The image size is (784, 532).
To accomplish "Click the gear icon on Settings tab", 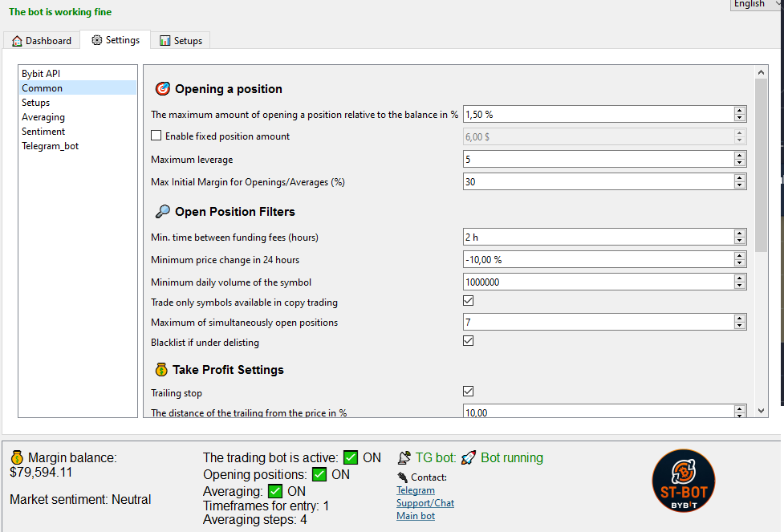I will [x=96, y=40].
